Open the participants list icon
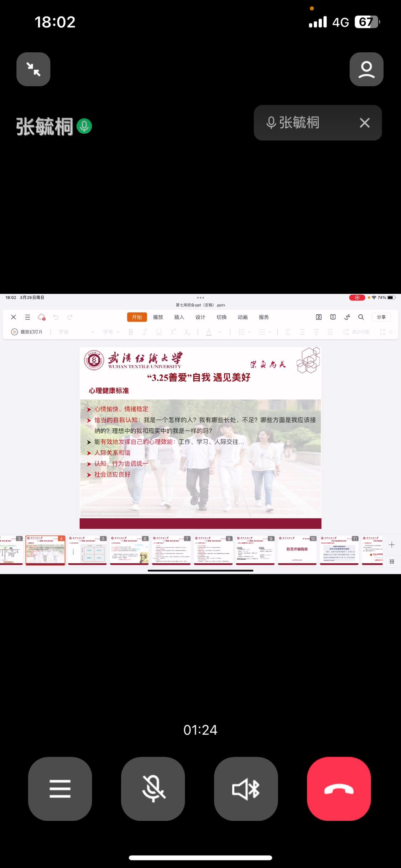The height and width of the screenshot is (868, 401). [x=366, y=69]
